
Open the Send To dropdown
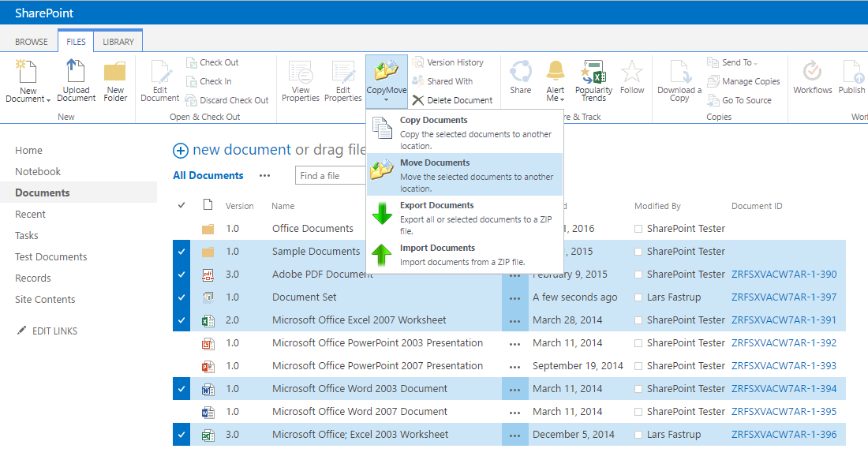[x=737, y=62]
